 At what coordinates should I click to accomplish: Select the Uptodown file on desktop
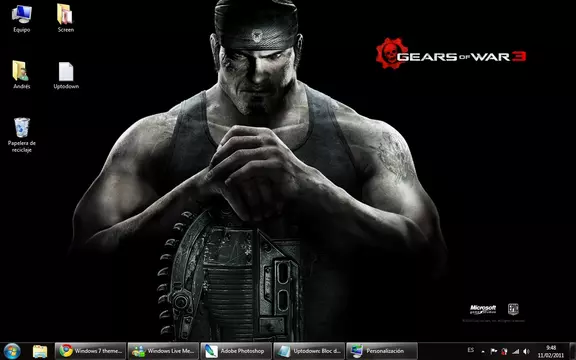click(x=66, y=75)
